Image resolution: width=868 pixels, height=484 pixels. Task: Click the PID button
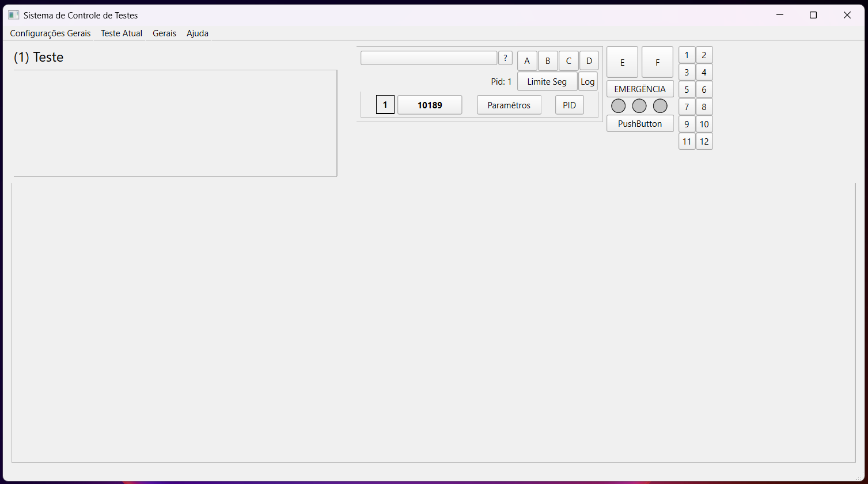pos(569,105)
